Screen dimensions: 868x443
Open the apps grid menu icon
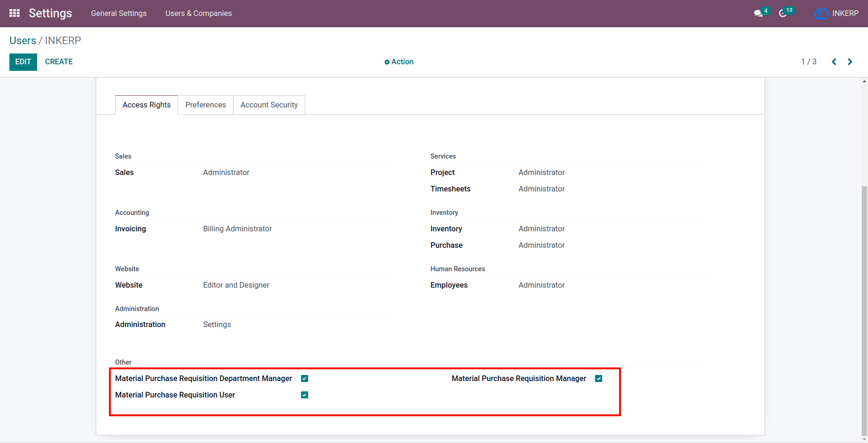pos(15,13)
